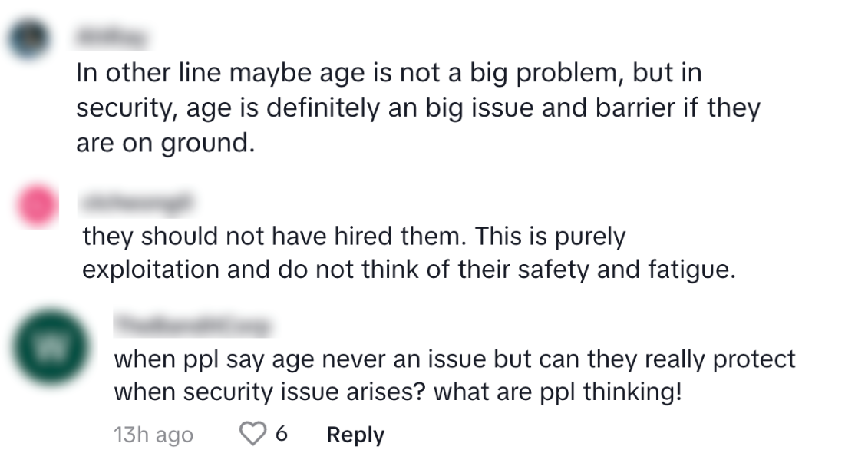Click 'are on ground.' in the first comment
The width and height of the screenshot is (868, 460).
click(164, 143)
